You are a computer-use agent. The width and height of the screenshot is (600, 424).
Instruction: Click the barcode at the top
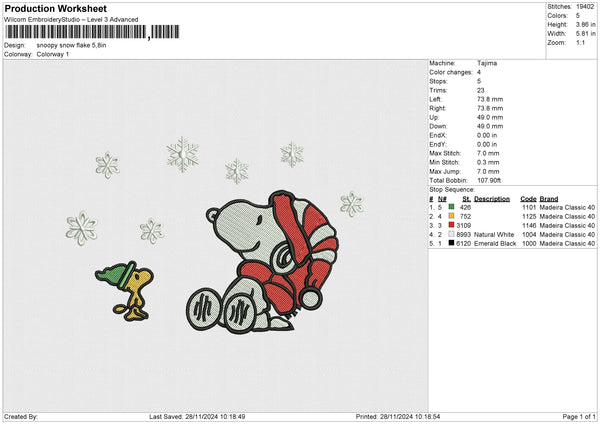[x=92, y=32]
